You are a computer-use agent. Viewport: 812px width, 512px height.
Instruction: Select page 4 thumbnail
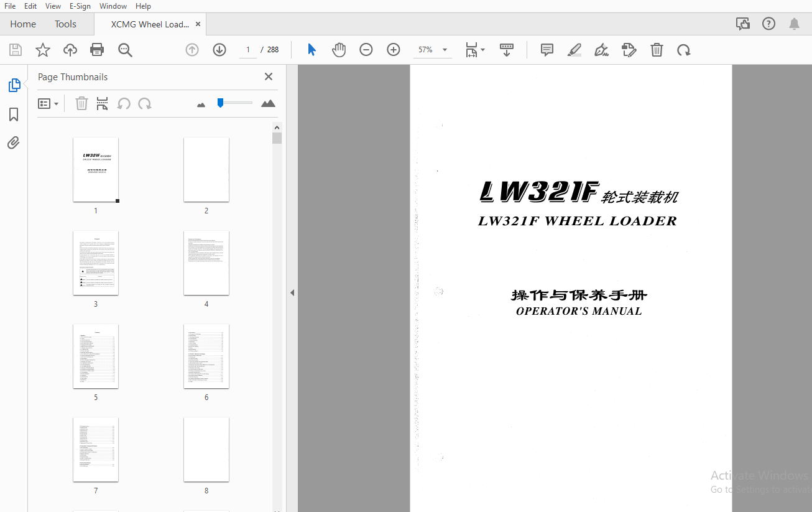206,263
